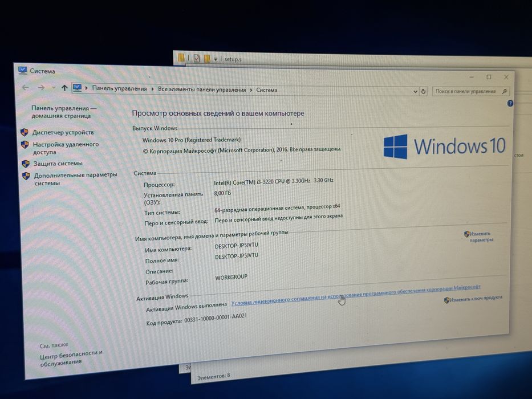Click the copyright Microsoft Corporation 2016 line
Screen dimensions: 532x399
[x=242, y=150]
